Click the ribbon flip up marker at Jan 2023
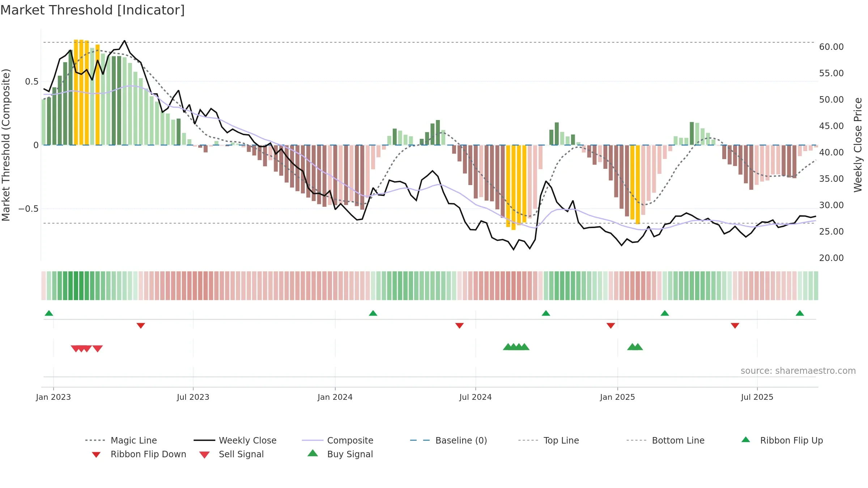 coord(49,313)
